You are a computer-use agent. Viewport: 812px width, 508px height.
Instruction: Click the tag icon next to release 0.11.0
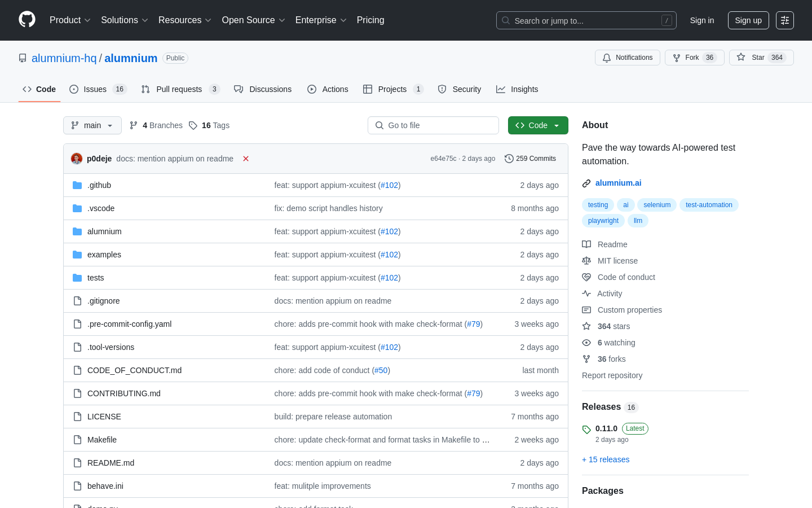click(x=586, y=430)
